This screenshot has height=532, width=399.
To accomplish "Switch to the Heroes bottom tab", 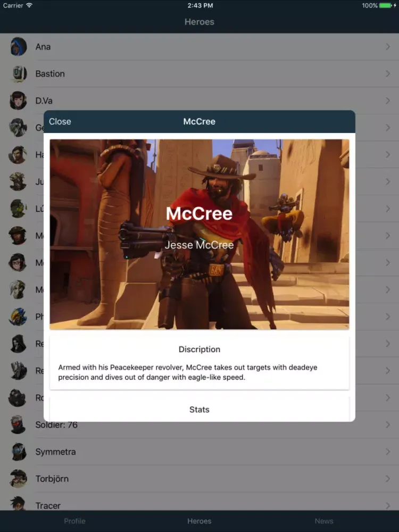I will pyautogui.click(x=199, y=521).
